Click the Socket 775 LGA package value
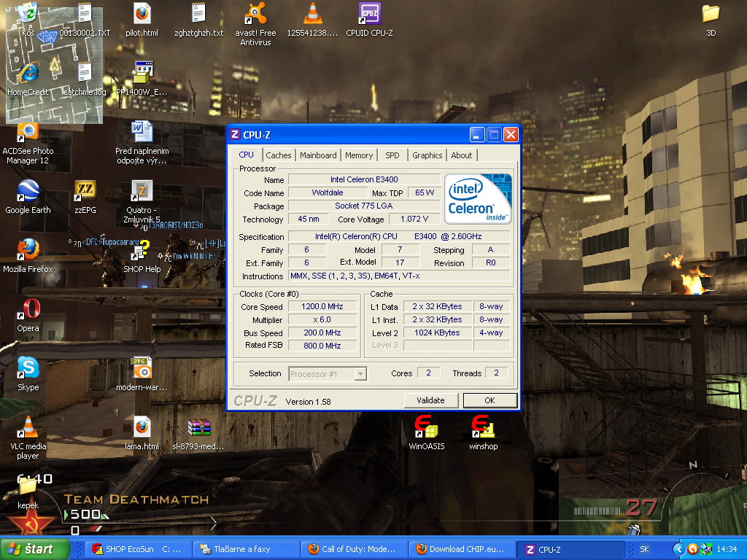The width and height of the screenshot is (747, 560). pyautogui.click(x=365, y=206)
